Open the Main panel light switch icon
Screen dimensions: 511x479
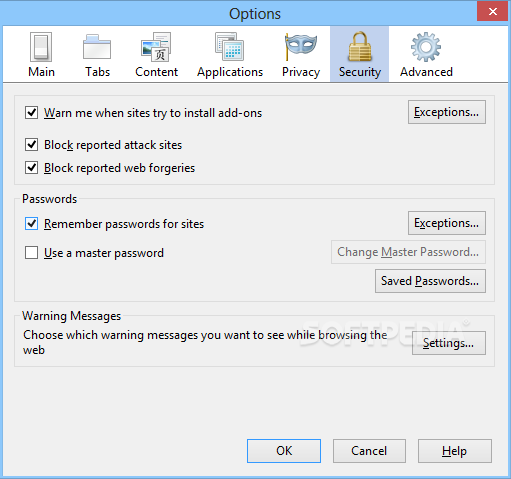coord(41,47)
